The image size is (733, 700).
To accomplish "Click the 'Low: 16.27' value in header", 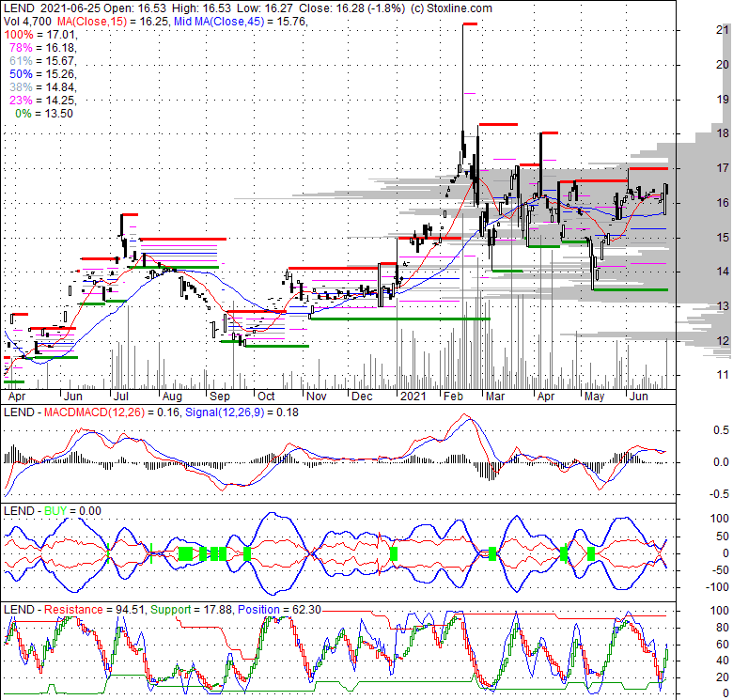I will [266, 8].
